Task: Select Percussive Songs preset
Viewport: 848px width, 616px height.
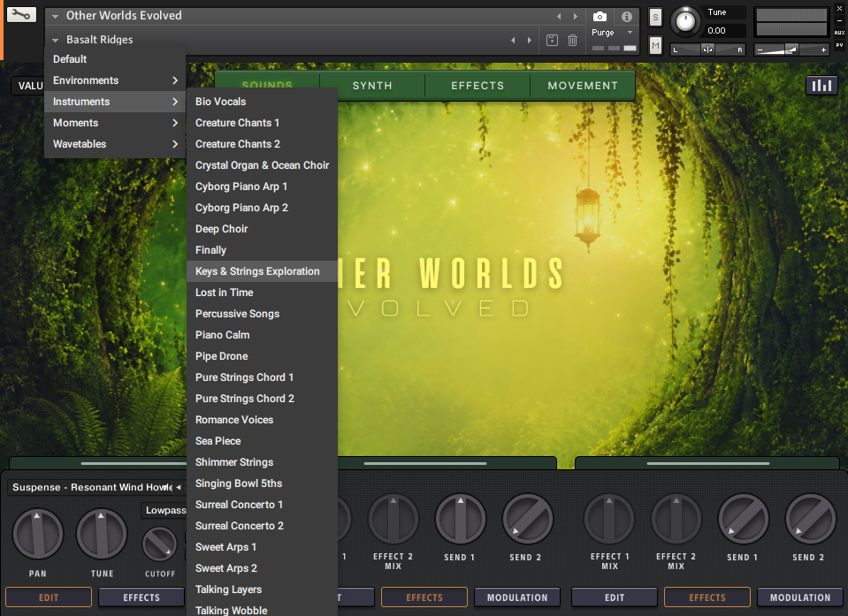Action: click(x=262, y=314)
